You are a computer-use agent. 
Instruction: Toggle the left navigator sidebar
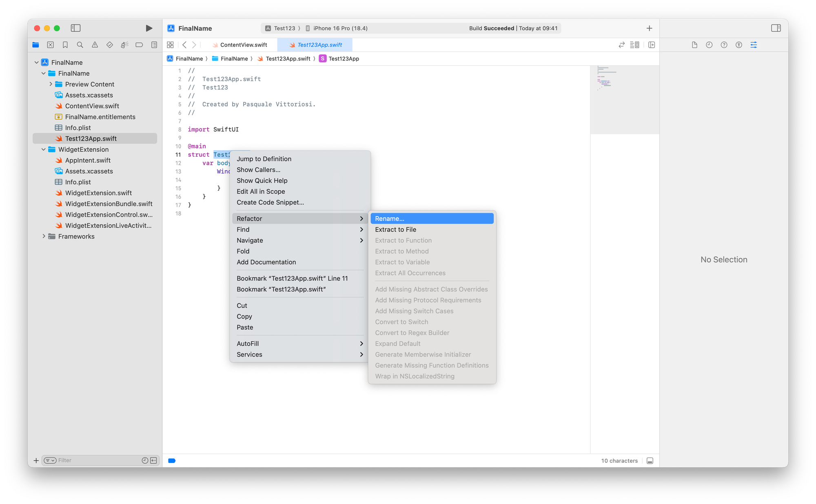coord(75,28)
